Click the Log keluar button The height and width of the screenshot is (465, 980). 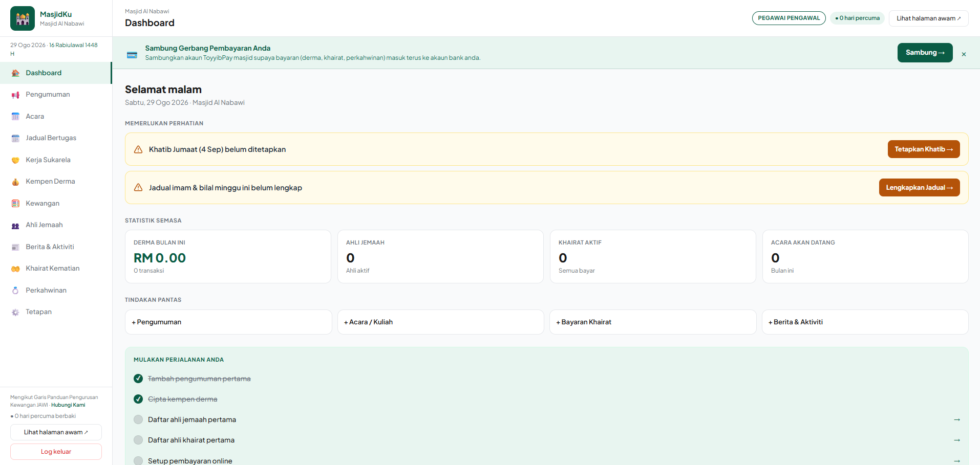[x=56, y=452]
